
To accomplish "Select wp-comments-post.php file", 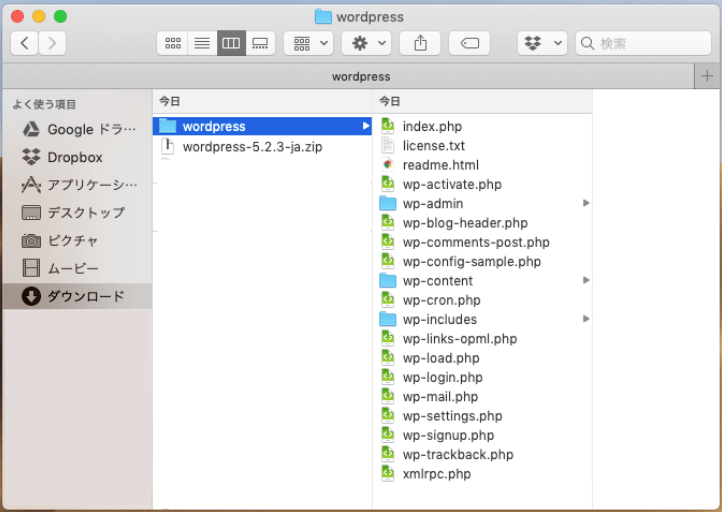I will [482, 242].
